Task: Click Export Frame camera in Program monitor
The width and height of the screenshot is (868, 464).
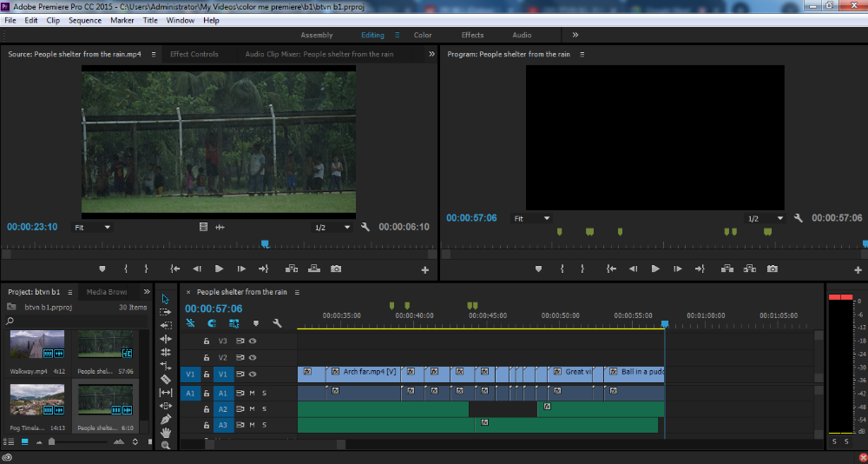Action: [x=772, y=268]
